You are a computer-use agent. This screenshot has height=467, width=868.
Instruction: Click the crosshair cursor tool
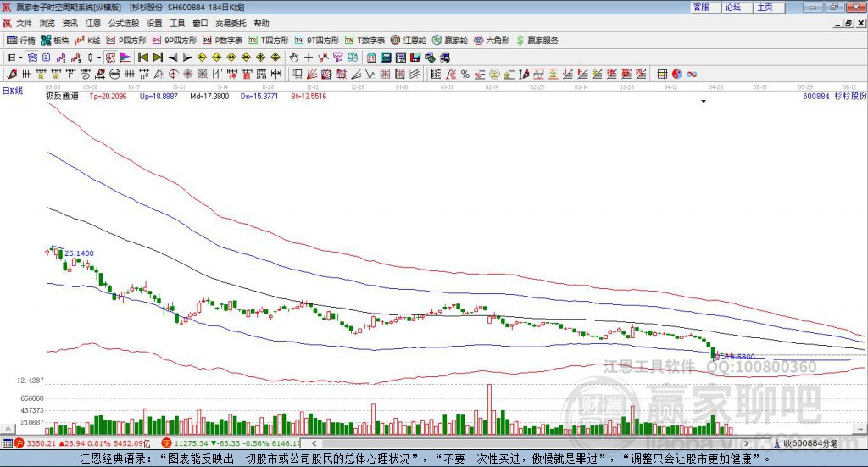pos(309,58)
